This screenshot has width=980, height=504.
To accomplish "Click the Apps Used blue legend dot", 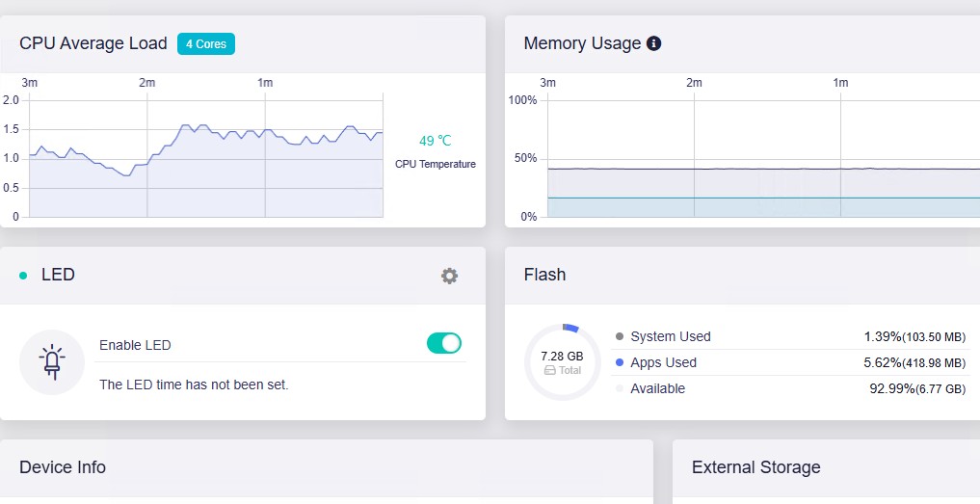I will [620, 362].
